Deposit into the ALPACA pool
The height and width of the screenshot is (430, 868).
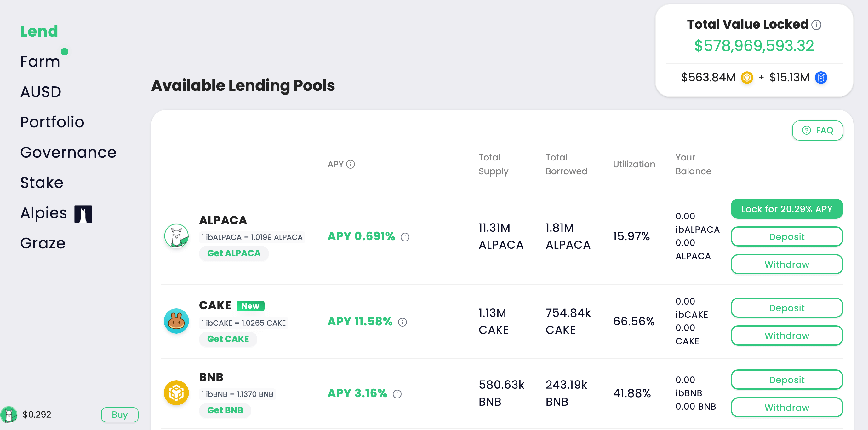(786, 236)
